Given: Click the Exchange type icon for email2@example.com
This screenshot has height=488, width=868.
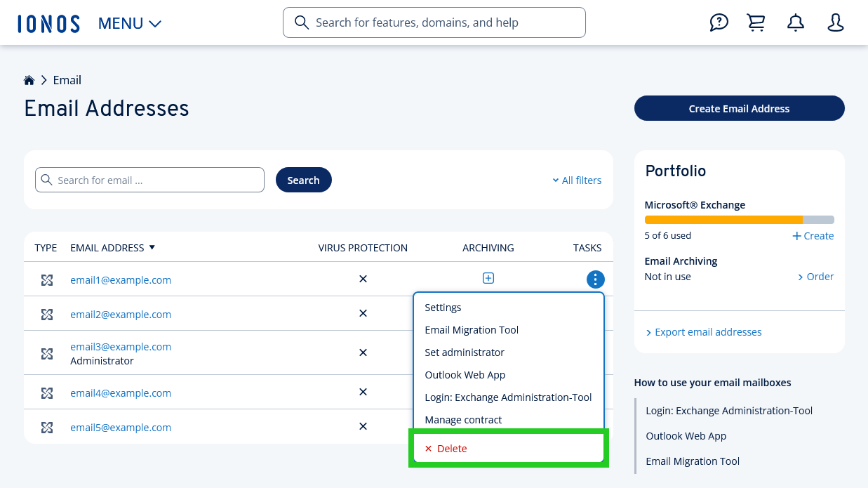Looking at the screenshot, I should click(x=47, y=315).
